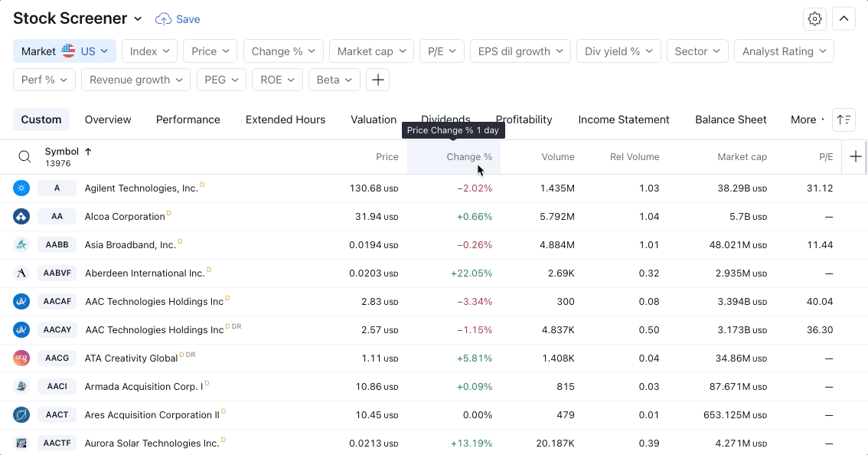Click the cloud Save button

[x=178, y=19]
